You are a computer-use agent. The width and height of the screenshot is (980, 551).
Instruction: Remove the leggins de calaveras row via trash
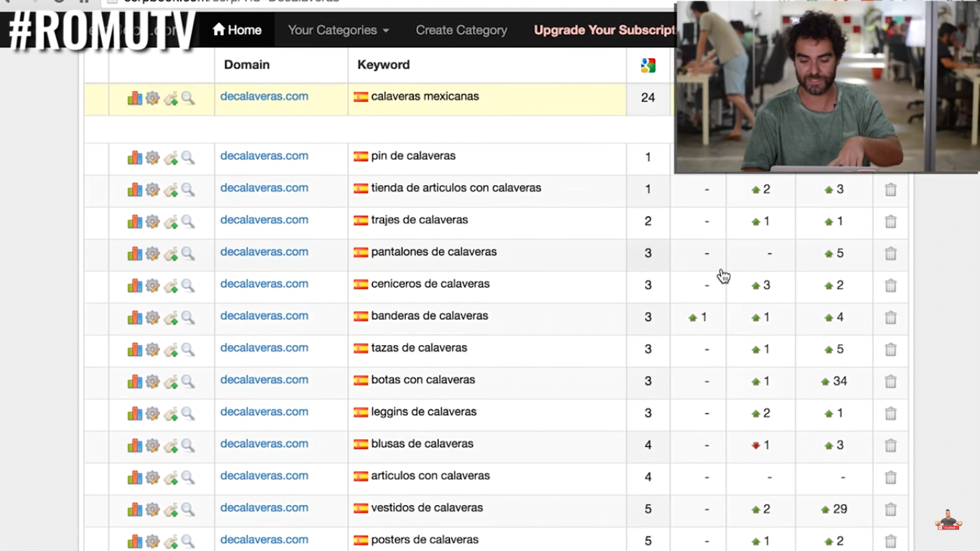tap(890, 414)
